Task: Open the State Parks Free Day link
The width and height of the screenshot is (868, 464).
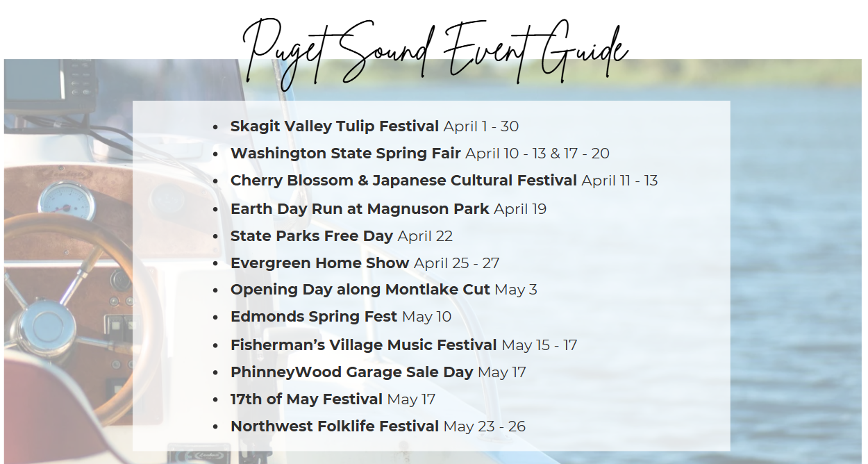Action: tap(311, 236)
